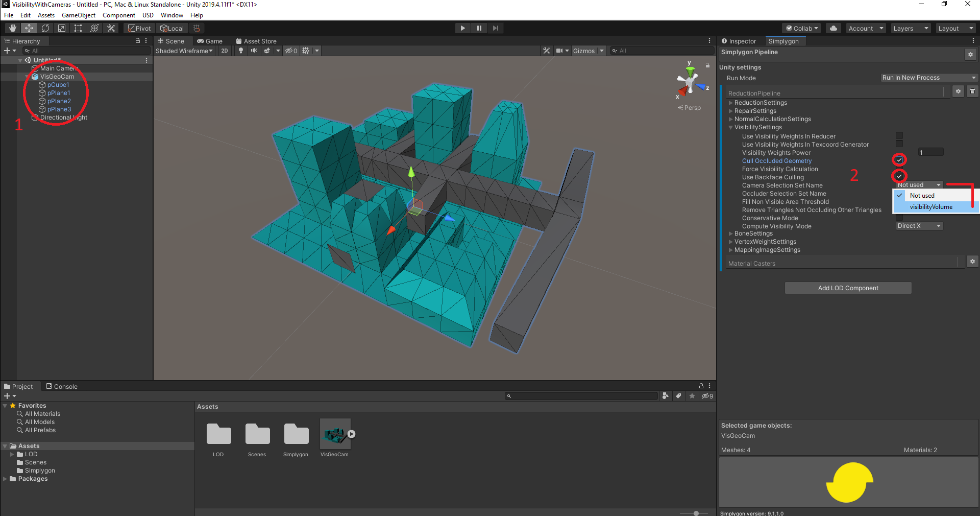Set Visibility Weights Power input field

point(930,152)
